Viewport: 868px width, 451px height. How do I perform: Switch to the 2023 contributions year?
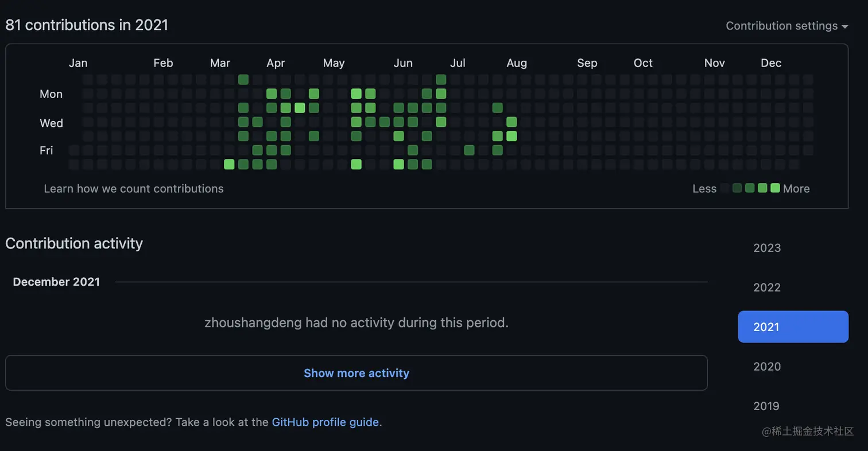(x=767, y=248)
